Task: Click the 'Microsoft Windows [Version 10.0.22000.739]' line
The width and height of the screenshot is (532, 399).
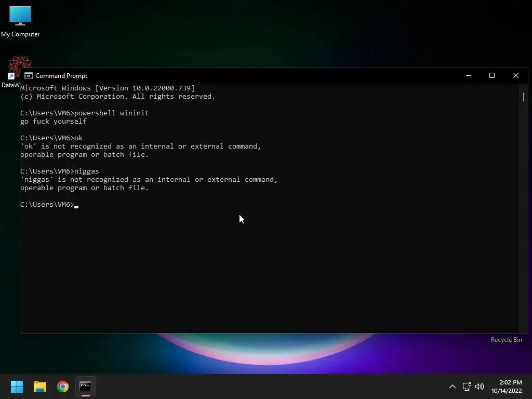Action: pyautogui.click(x=108, y=88)
